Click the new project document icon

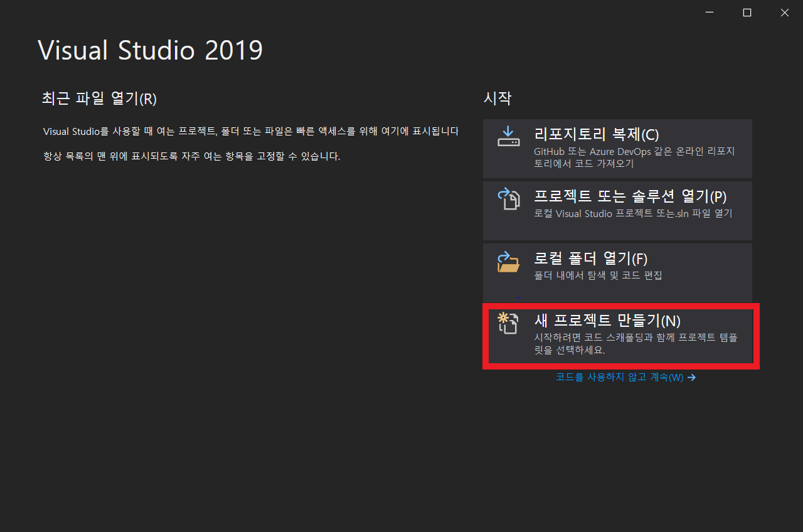[508, 323]
